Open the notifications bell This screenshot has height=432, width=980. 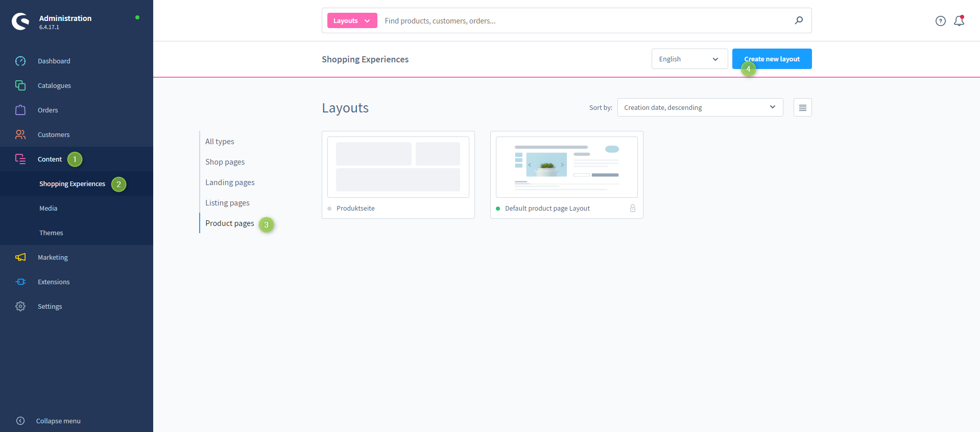click(x=959, y=20)
